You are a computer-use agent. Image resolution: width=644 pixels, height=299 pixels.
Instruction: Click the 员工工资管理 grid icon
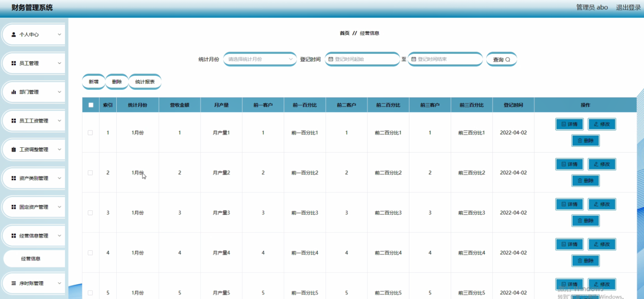pyautogui.click(x=14, y=121)
